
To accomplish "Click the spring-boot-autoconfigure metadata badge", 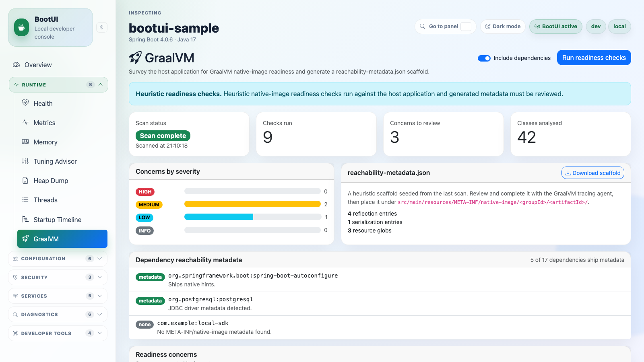I will click(150, 277).
